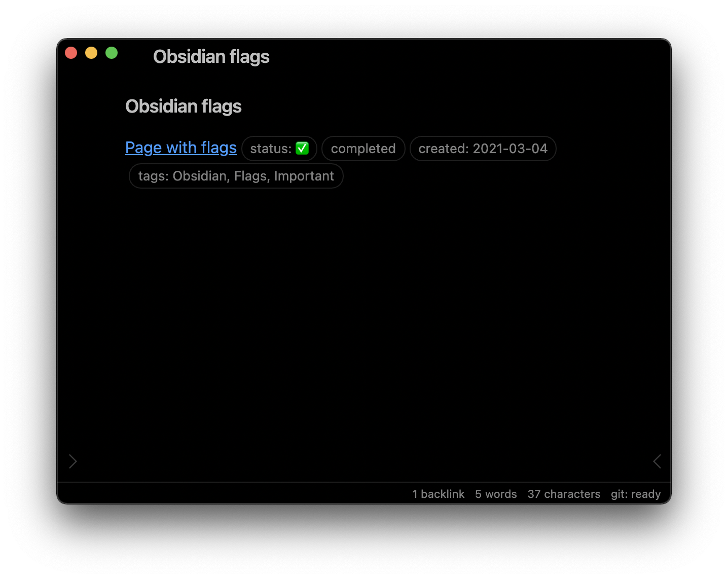728x579 pixels.
Task: Close the window with the red button
Action: tap(71, 53)
